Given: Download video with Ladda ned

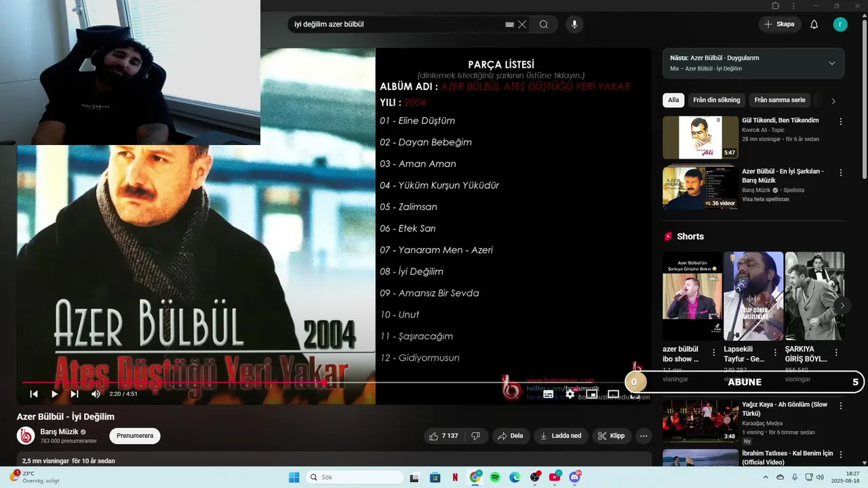Looking at the screenshot, I should (x=561, y=436).
